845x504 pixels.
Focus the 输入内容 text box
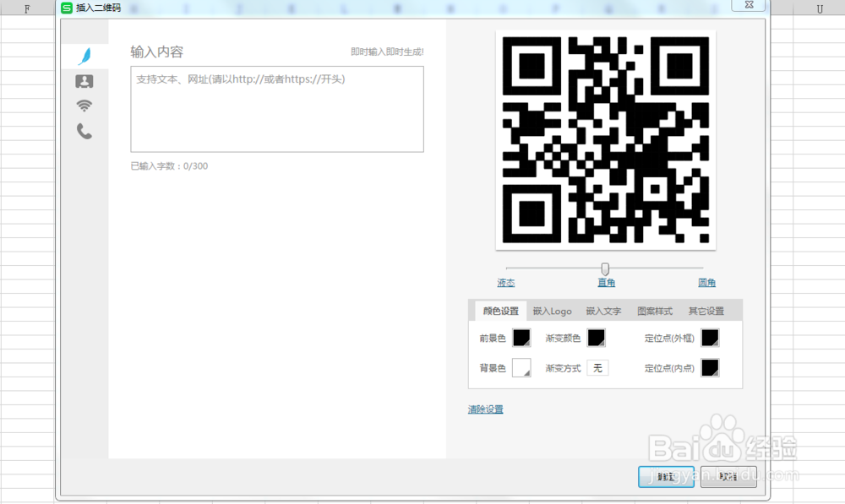tap(277, 109)
